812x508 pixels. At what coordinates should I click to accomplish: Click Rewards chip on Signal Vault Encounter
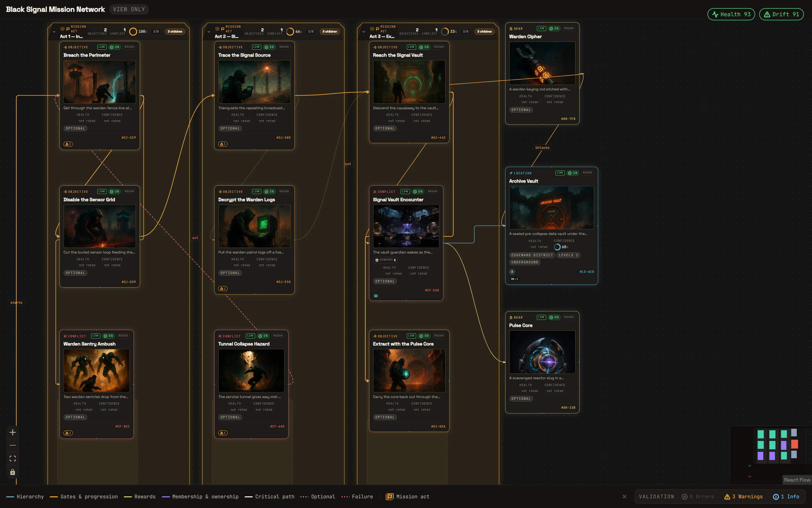(385, 260)
